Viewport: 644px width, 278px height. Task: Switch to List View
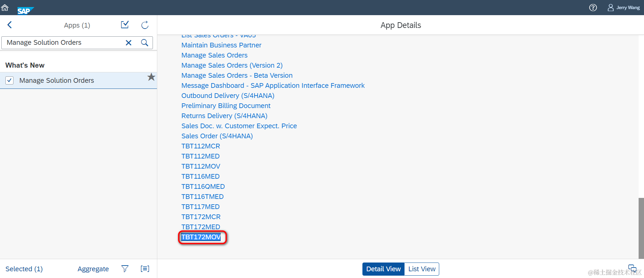pyautogui.click(x=422, y=269)
